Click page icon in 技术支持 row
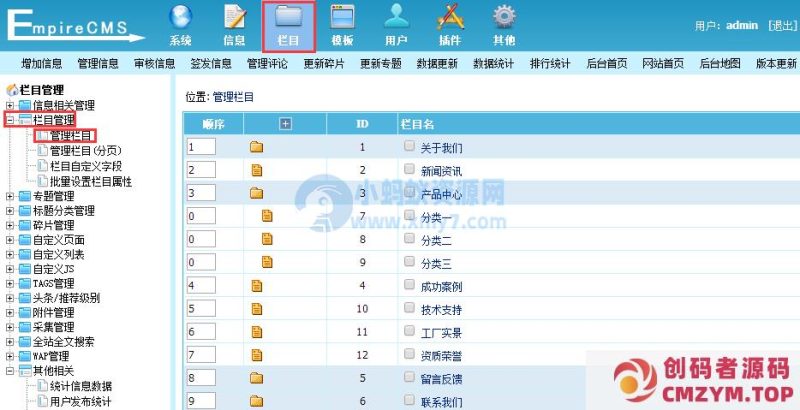Screen dimensions: 800x410 click(257, 309)
